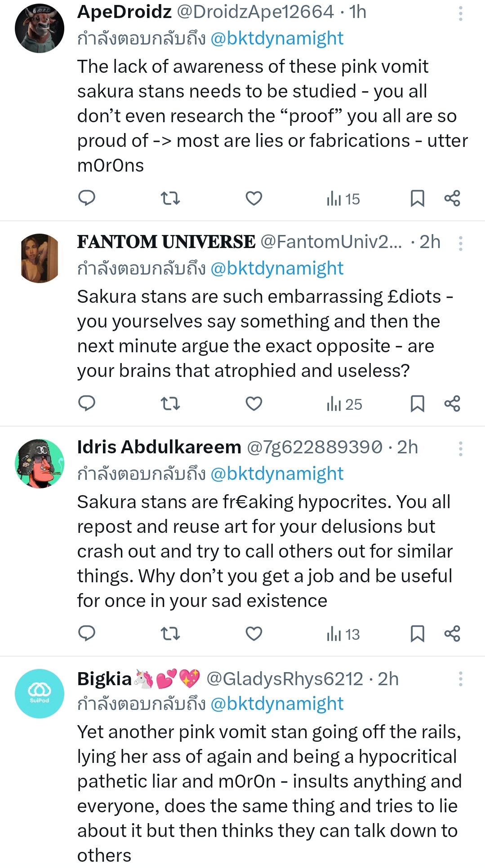Reply to ApeDroidz's tweet

pyautogui.click(x=87, y=198)
